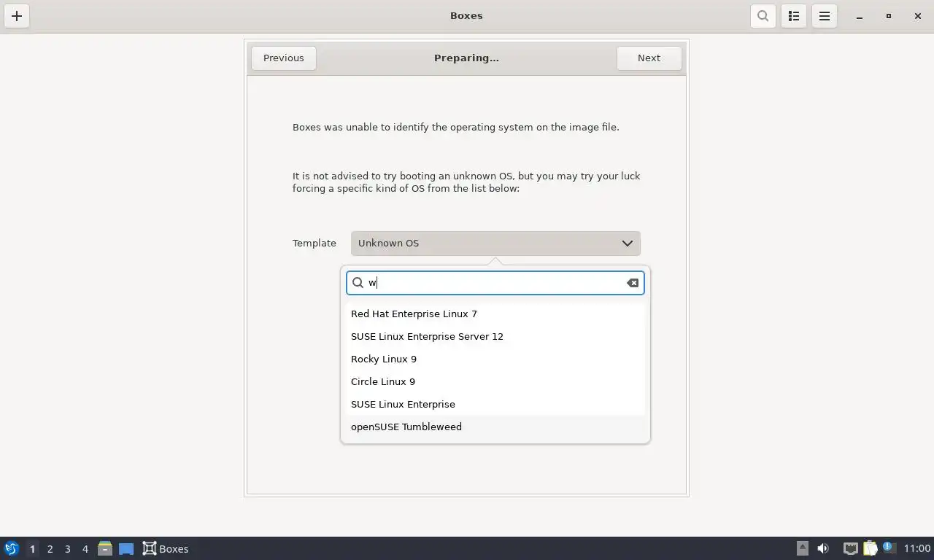Switch to workspace 2 in taskbar
Screen dimensions: 934x560
coord(50,548)
